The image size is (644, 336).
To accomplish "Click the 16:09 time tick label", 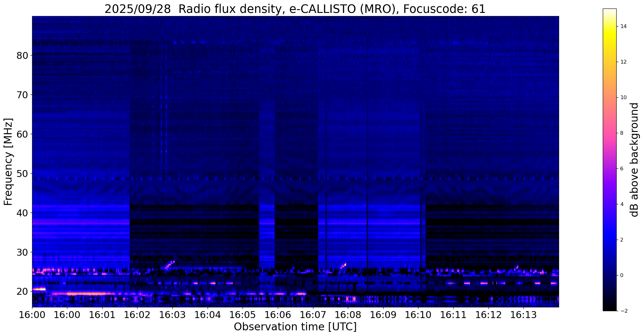I will pyautogui.click(x=383, y=315).
